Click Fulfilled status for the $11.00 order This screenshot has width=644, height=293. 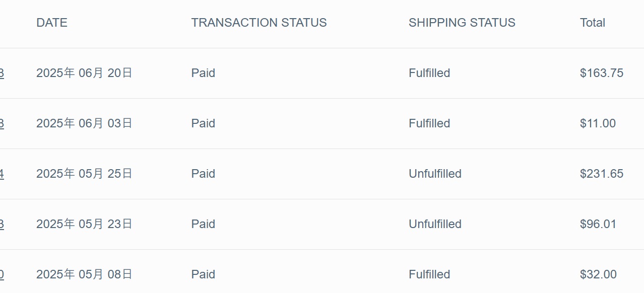[429, 123]
